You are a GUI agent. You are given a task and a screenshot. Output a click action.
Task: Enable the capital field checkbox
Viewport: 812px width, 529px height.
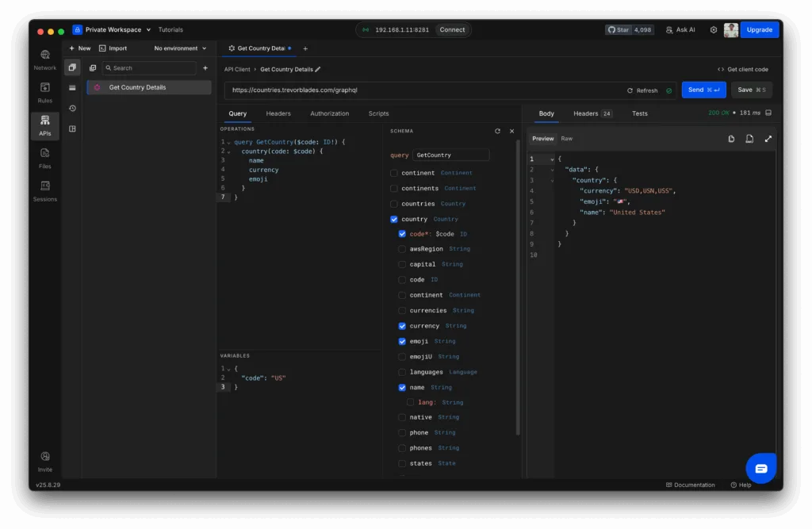click(402, 264)
